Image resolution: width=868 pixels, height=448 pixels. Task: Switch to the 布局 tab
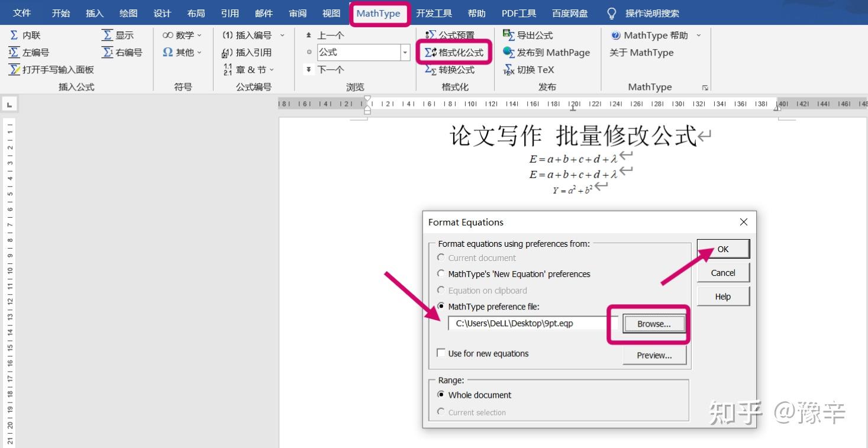[196, 13]
